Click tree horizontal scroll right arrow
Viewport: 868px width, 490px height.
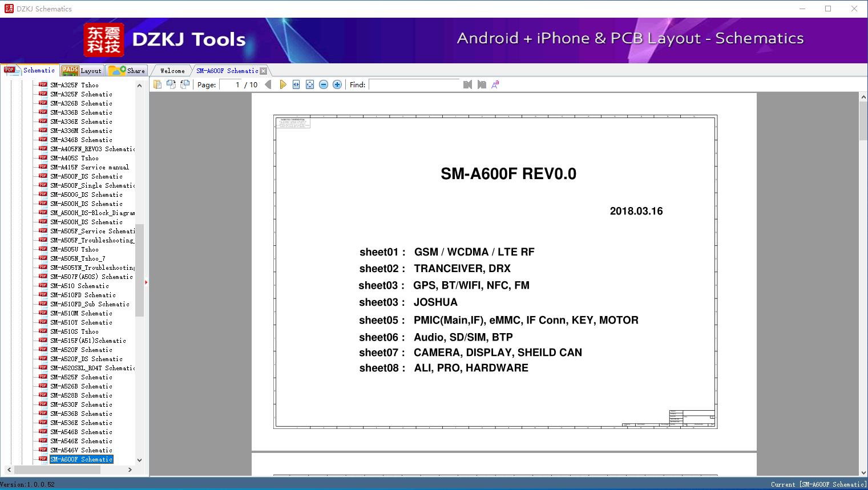pyautogui.click(x=130, y=469)
